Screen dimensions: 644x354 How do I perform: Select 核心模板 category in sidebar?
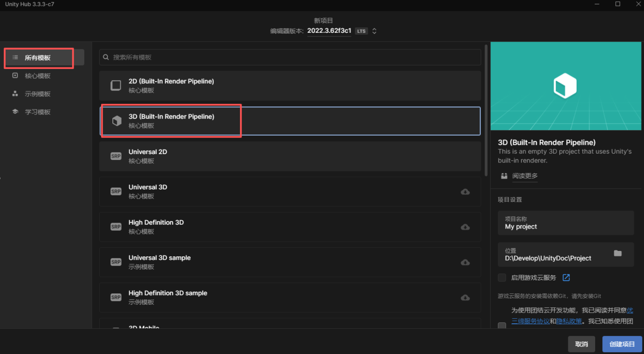pos(37,76)
